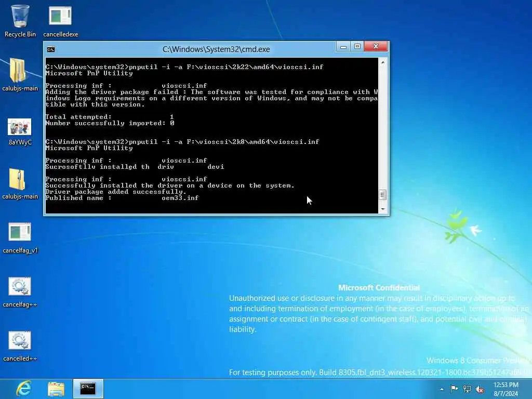Image resolution: width=532 pixels, height=399 pixels.
Task: Click the second pnputil 2k8 command line
Action: (182, 142)
